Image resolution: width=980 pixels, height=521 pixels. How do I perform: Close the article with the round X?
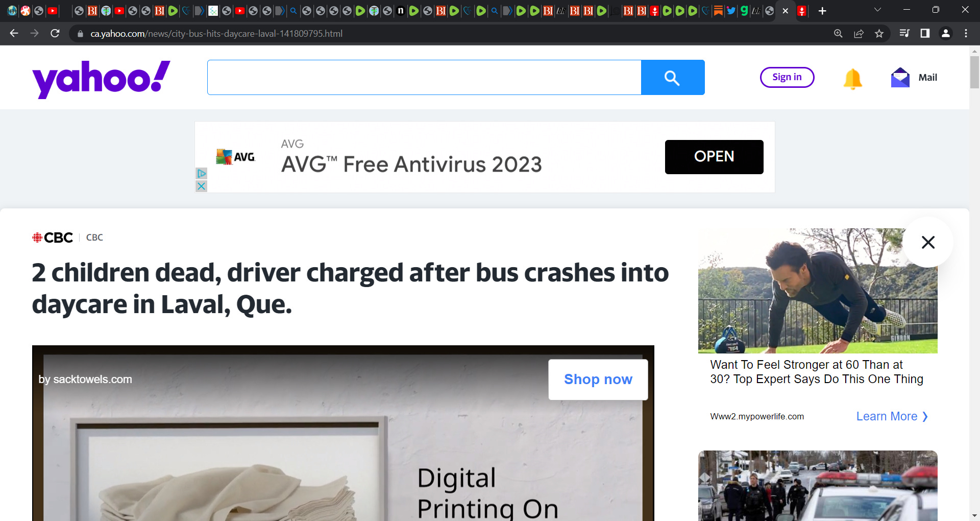pos(928,242)
